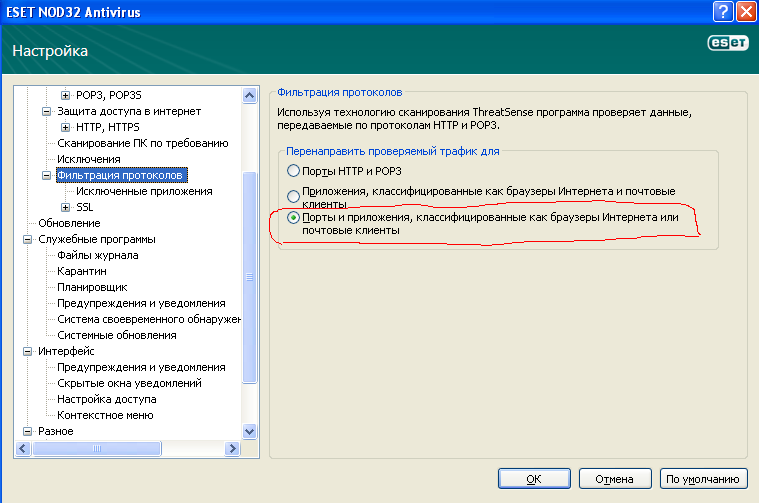This screenshot has width=759, height=503.
Task: Collapse 'Защита доступа в интернет' node
Action: [x=46, y=111]
